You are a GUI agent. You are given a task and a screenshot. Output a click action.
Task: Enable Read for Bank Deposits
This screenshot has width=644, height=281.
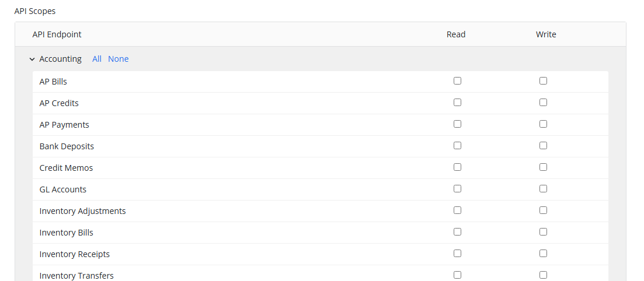(457, 146)
